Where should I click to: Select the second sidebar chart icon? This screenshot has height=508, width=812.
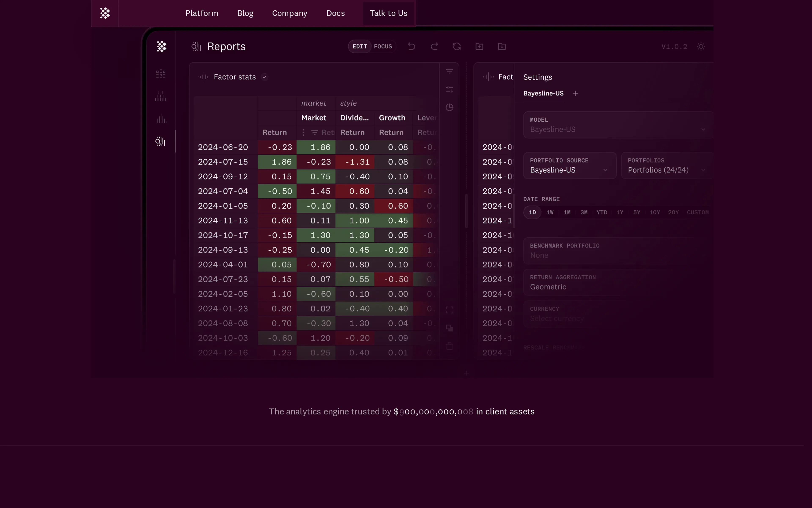pos(161,96)
